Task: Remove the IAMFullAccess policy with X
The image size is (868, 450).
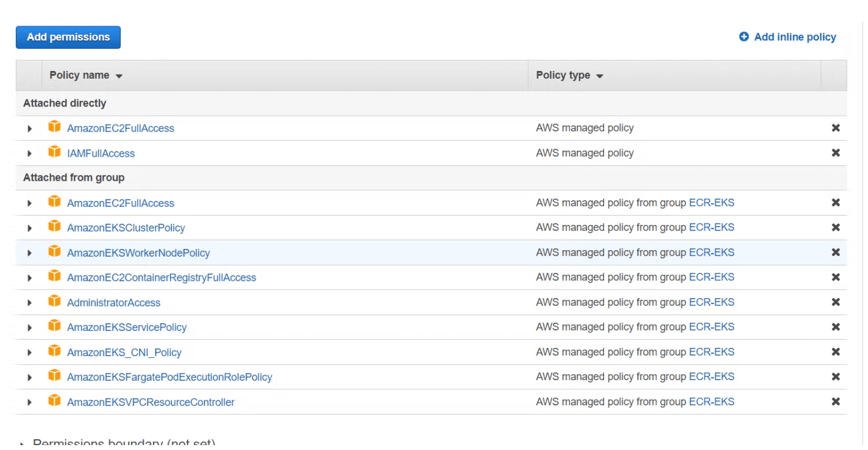Action: click(x=836, y=153)
